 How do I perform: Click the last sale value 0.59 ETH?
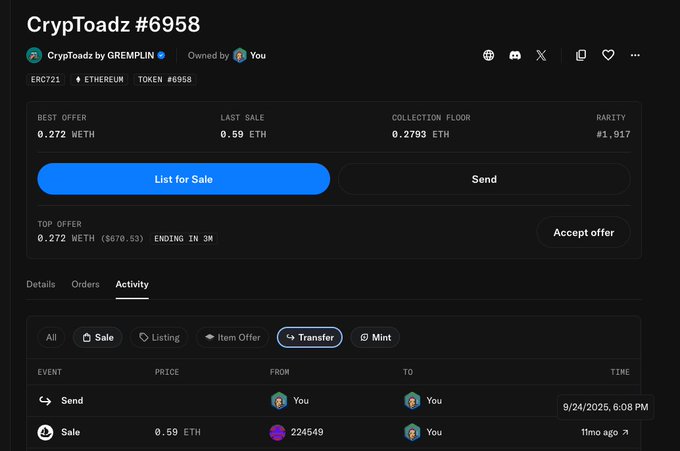(243, 134)
